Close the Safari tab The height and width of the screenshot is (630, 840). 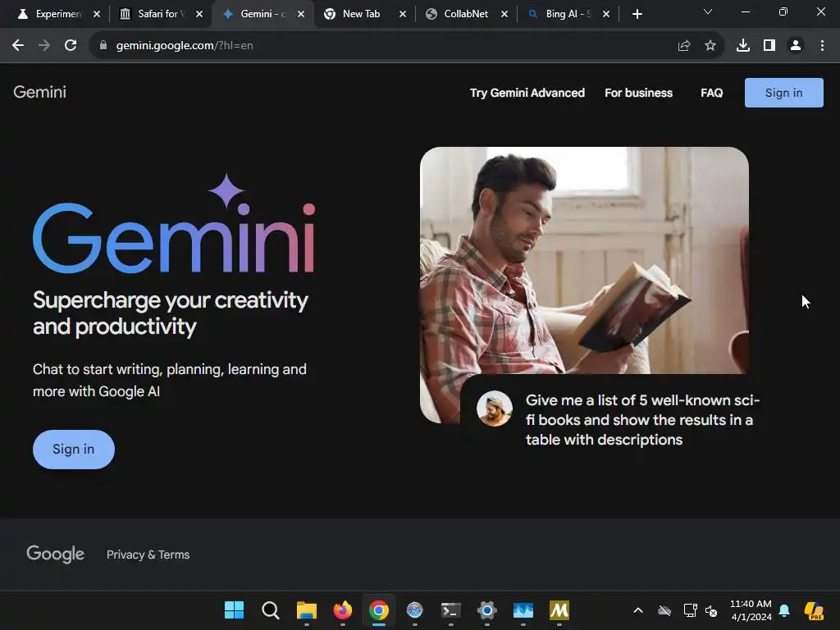tap(199, 14)
